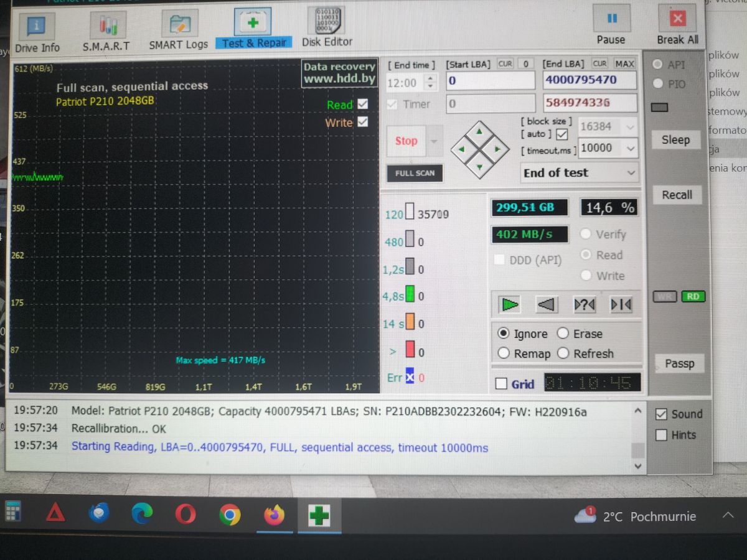Open the Disk Editor tab

pyautogui.click(x=327, y=28)
